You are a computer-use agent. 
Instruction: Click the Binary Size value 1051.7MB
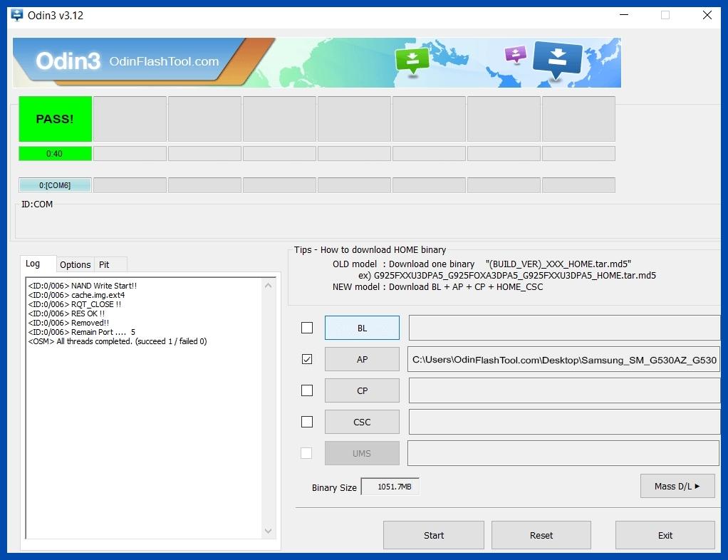tap(390, 487)
